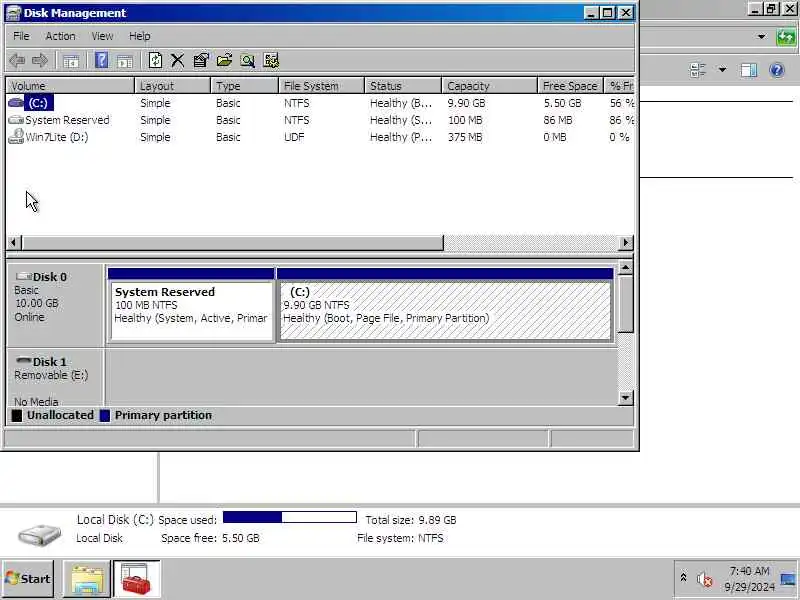The width and height of the screenshot is (800, 600).
Task: Open Windows Explorer from the taskbar
Action: click(x=87, y=579)
